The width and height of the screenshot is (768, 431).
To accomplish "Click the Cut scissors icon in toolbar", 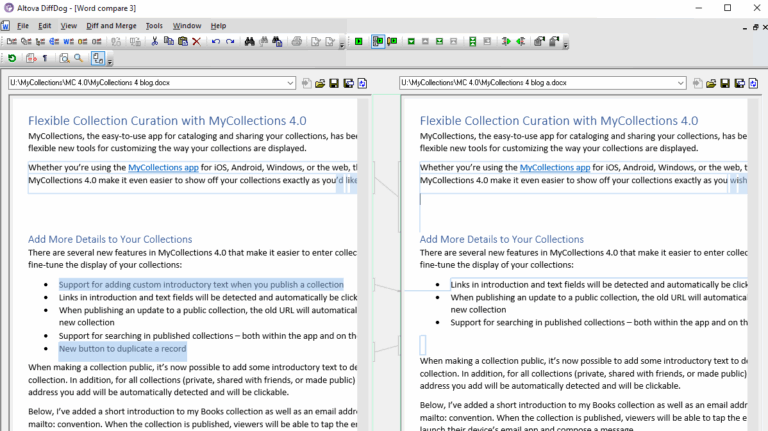I will pos(154,42).
